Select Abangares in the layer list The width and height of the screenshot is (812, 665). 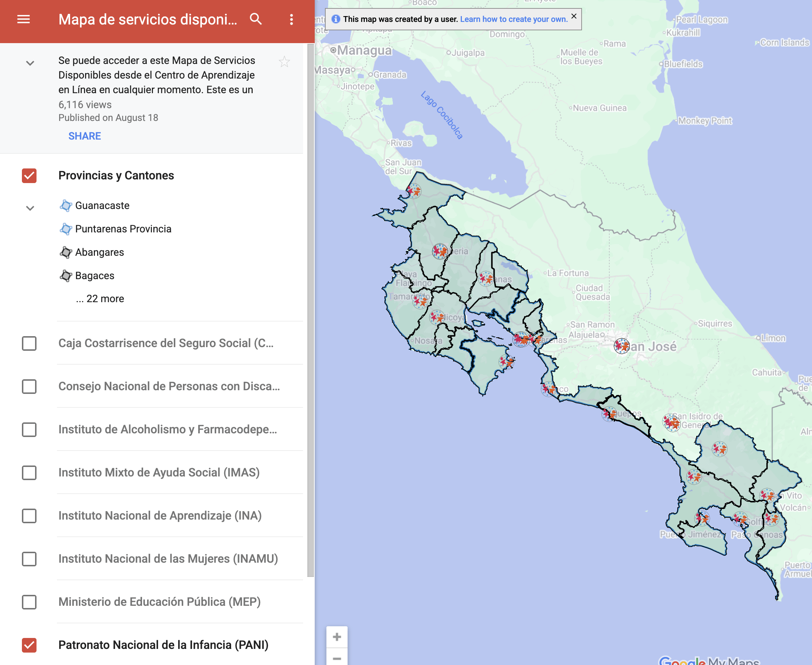[x=100, y=252]
